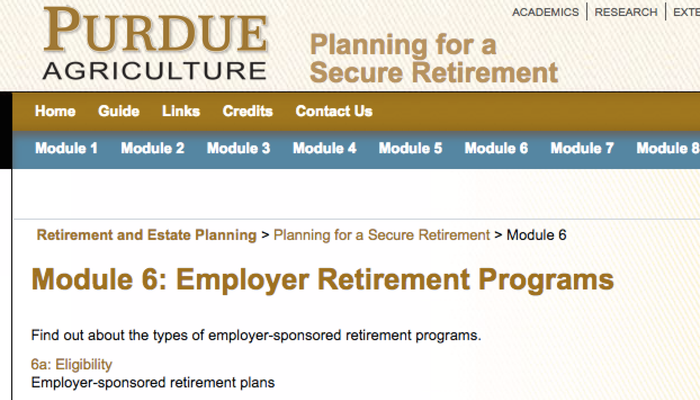700x400 pixels.
Task: Switch to Module 8
Action: pyautogui.click(x=668, y=148)
